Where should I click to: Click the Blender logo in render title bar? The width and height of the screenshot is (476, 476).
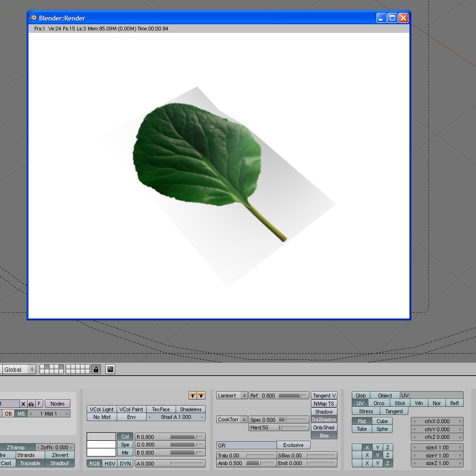click(33, 18)
